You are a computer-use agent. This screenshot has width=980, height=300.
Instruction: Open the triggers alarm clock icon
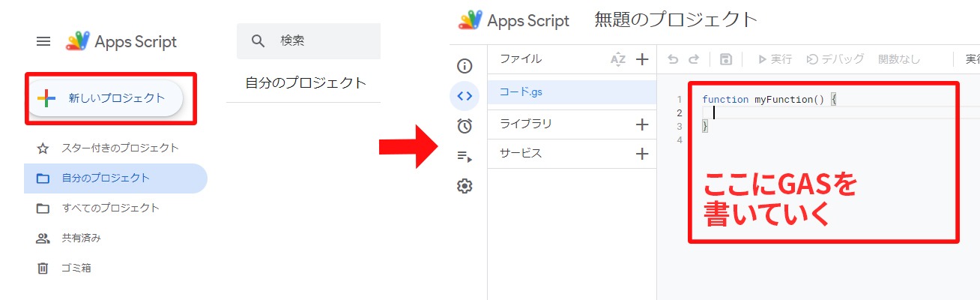465,126
